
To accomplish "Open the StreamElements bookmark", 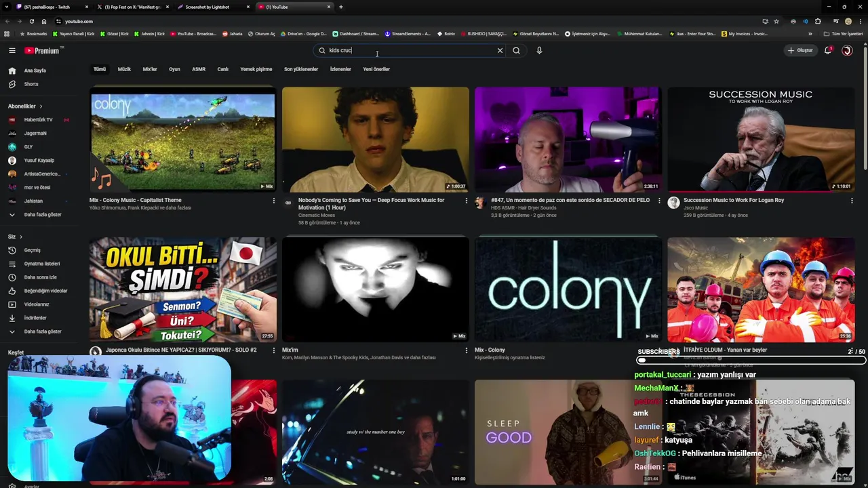I will tap(407, 34).
